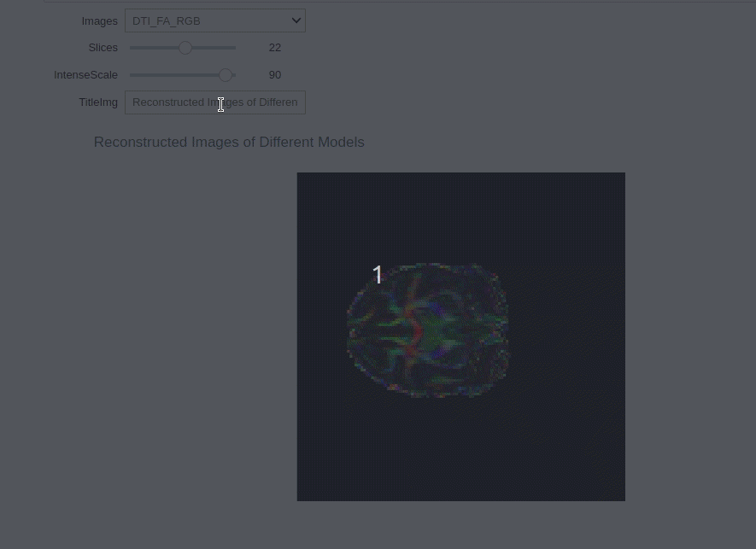Click the left end of the IntenseScale track
The height and width of the screenshot is (549, 756).
132,75
